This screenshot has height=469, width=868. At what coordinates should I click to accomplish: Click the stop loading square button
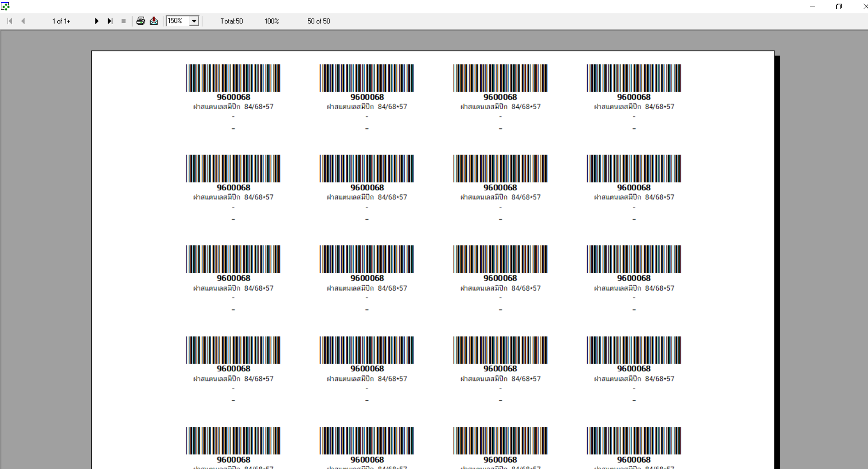point(123,21)
